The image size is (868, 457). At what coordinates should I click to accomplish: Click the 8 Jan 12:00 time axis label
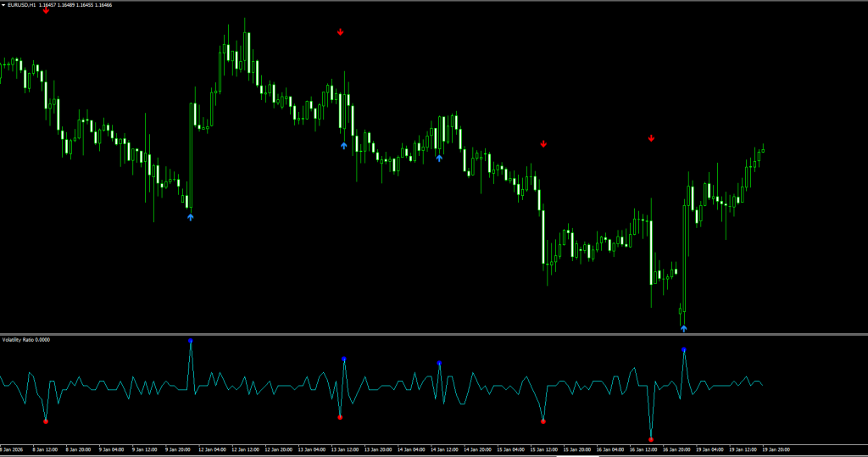(x=46, y=450)
